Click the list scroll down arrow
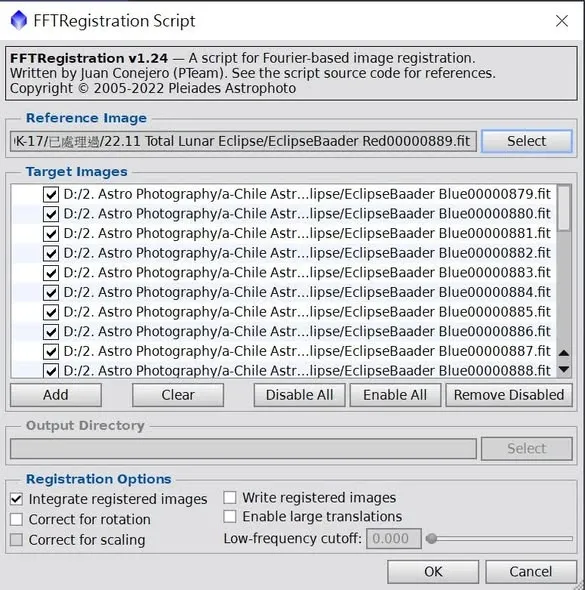The image size is (585, 590). point(564,369)
